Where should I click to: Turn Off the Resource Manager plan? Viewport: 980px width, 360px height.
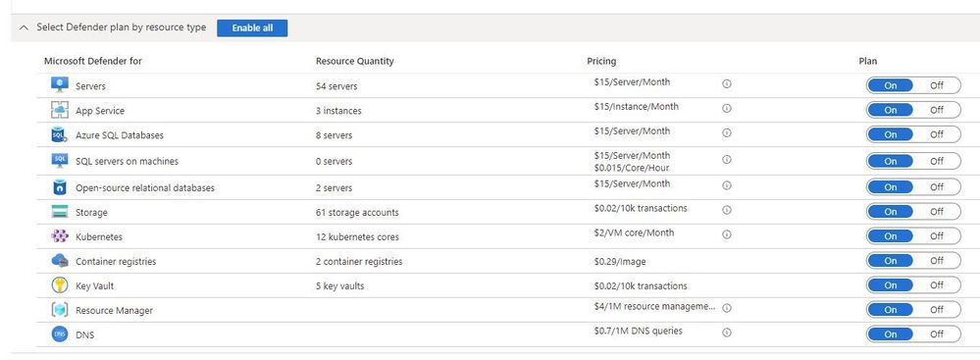(x=936, y=309)
